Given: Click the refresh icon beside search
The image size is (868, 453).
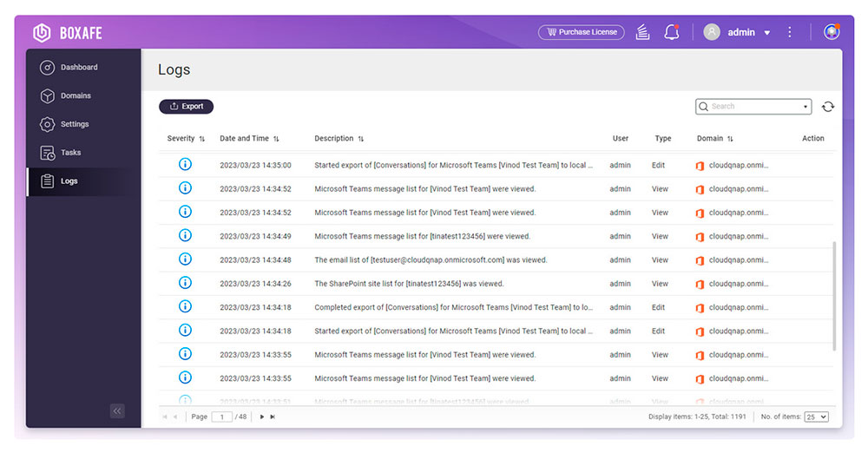Looking at the screenshot, I should tap(827, 107).
